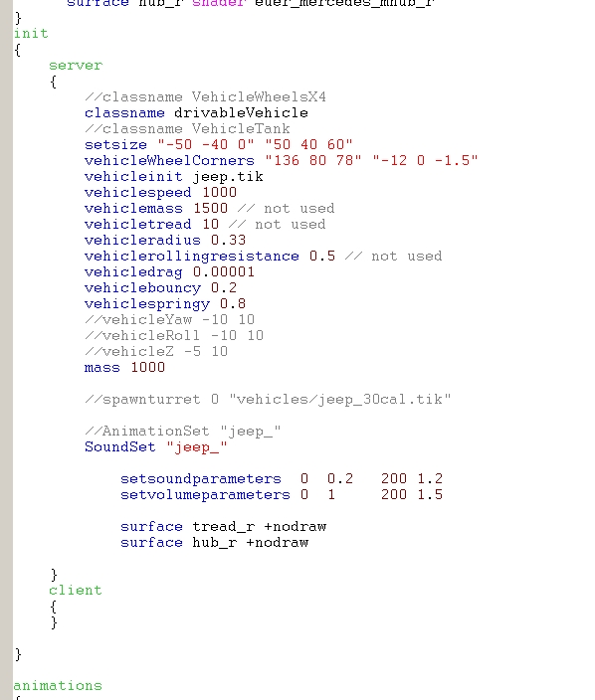Click the commented VehicleWheelsX4 classname line

click(x=206, y=96)
